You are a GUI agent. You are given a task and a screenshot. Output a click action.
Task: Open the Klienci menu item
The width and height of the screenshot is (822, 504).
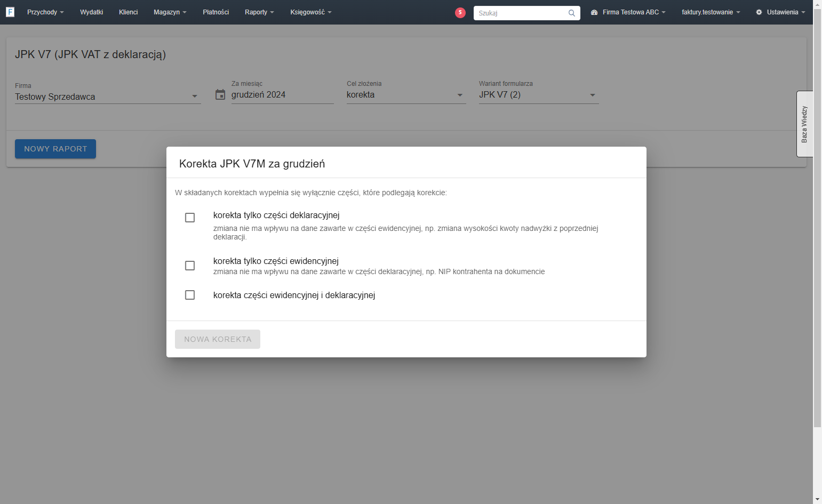[x=129, y=12]
